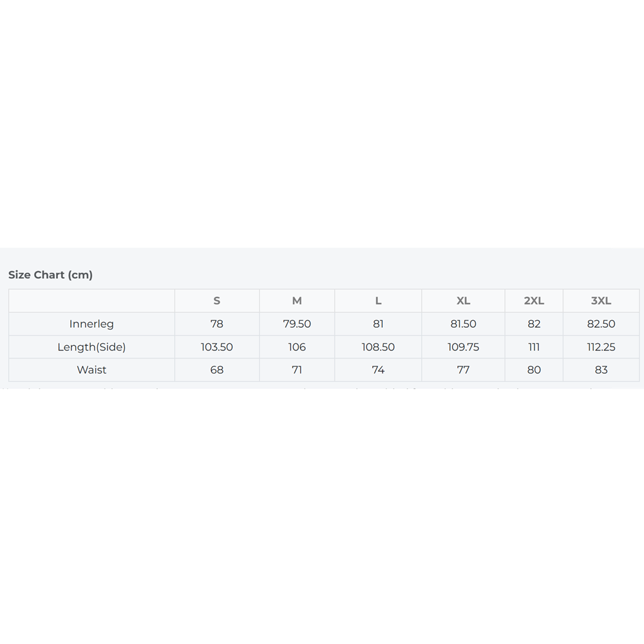Click Innerleg value 79.50 for size M

pyautogui.click(x=297, y=324)
